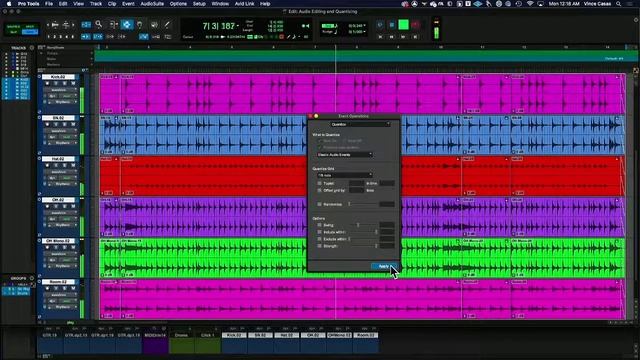Viewport: 640px width, 360px height.
Task: Enable the Offset grid by checkbox
Action: click(x=320, y=191)
